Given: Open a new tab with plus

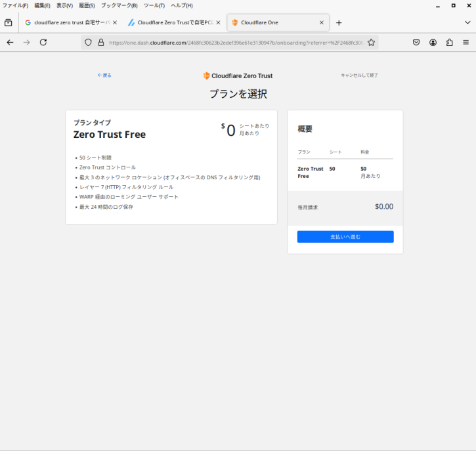Looking at the screenshot, I should pos(339,23).
